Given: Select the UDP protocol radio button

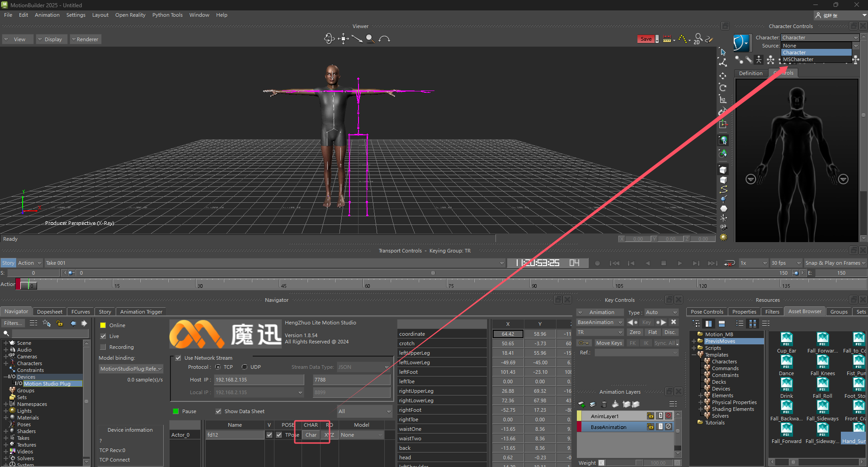Looking at the screenshot, I should pyautogui.click(x=245, y=367).
